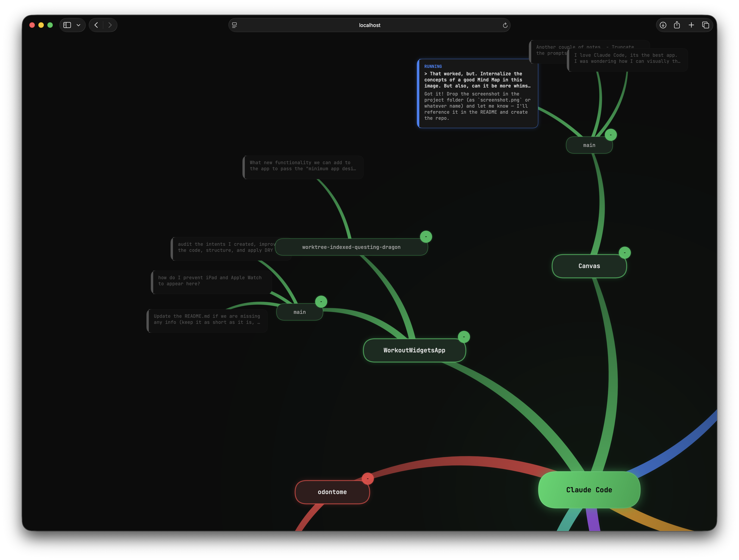Click the Share icon
The height and width of the screenshot is (560, 739).
click(677, 25)
